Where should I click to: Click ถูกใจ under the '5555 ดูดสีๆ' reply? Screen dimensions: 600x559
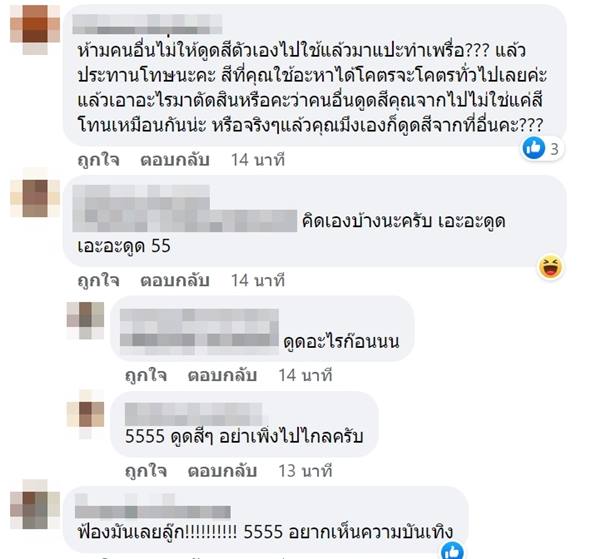pyautogui.click(x=146, y=471)
